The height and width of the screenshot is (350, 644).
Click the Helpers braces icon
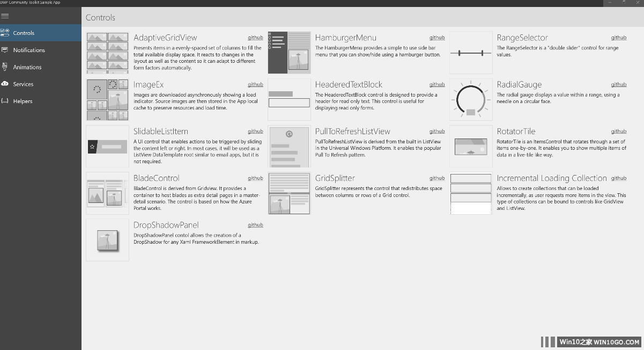tap(5, 101)
